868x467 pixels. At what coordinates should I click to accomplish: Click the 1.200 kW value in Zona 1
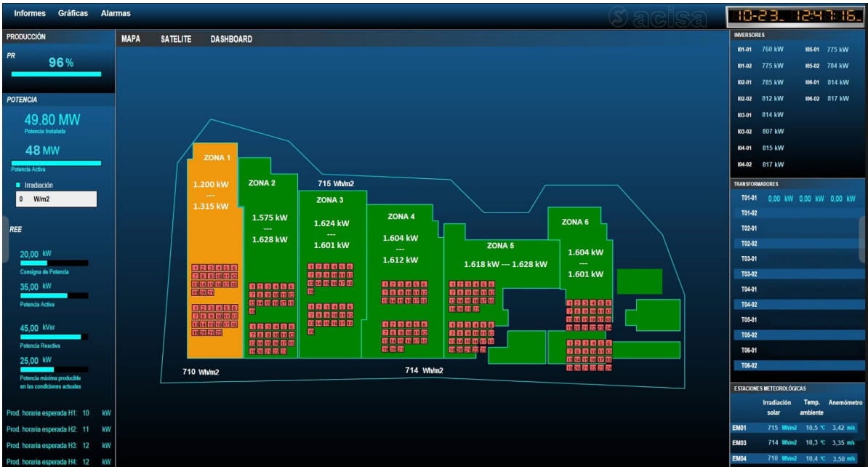pyautogui.click(x=211, y=185)
